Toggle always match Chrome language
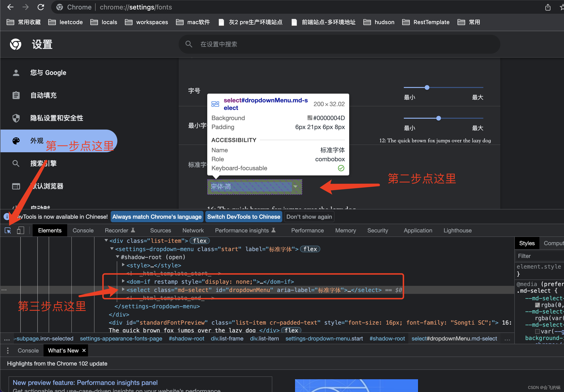The image size is (564, 392). pos(156,216)
